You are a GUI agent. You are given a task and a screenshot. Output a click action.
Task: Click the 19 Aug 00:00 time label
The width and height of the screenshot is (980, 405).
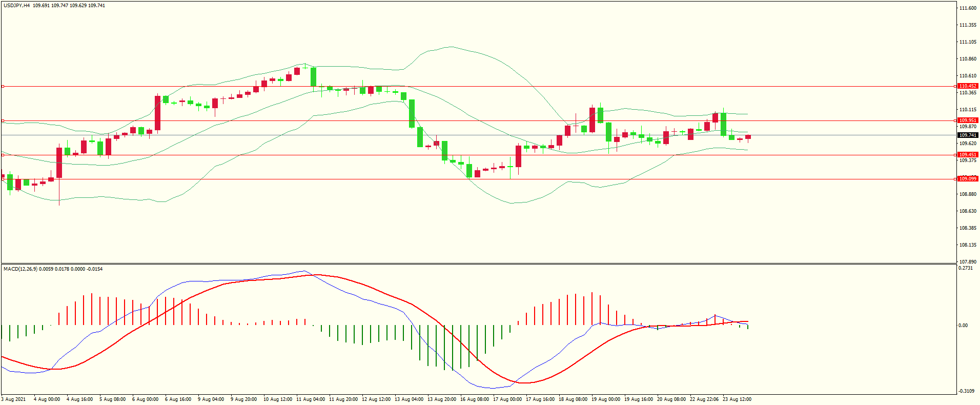click(606, 399)
